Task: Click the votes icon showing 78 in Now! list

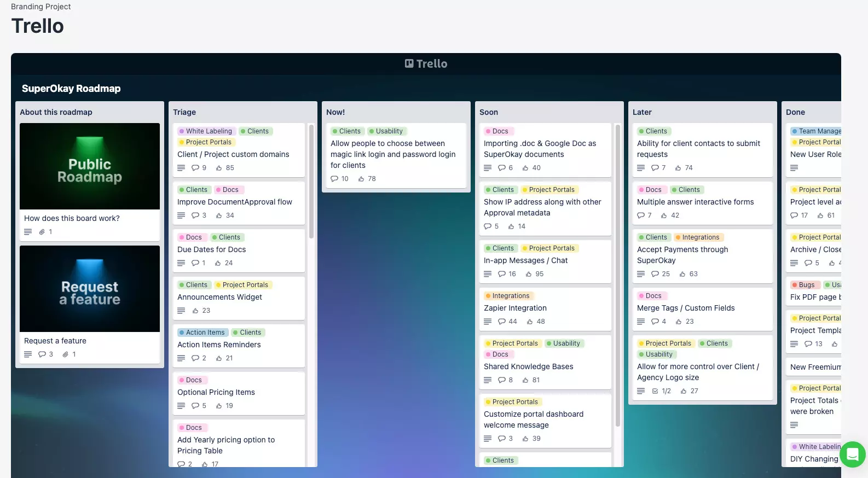Action: pyautogui.click(x=361, y=179)
